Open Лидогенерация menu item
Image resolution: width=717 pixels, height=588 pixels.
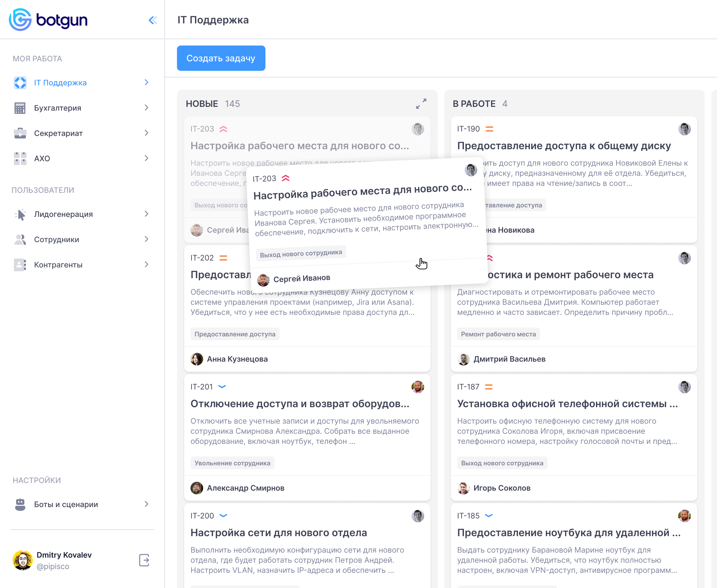tap(82, 214)
